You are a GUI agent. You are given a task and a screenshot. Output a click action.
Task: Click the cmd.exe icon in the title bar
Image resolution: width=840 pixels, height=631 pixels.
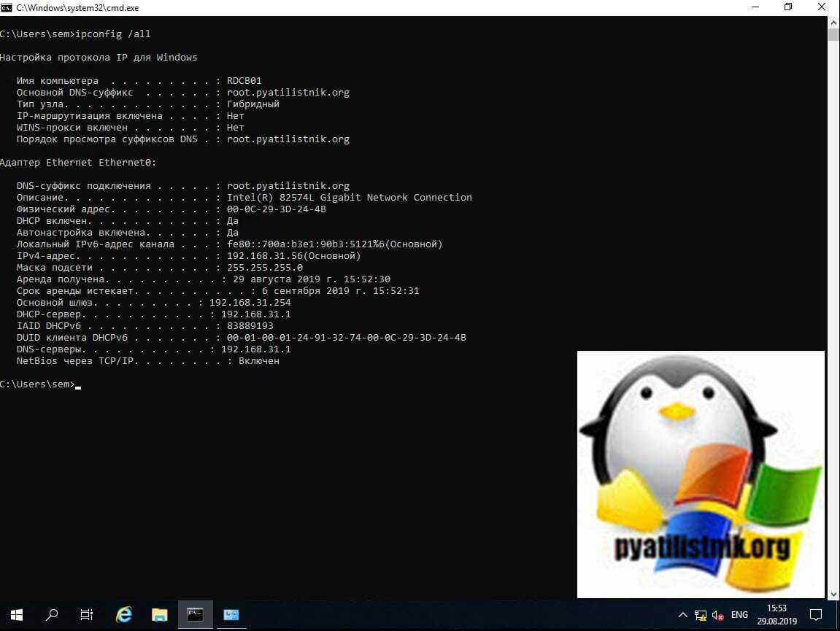(7, 8)
